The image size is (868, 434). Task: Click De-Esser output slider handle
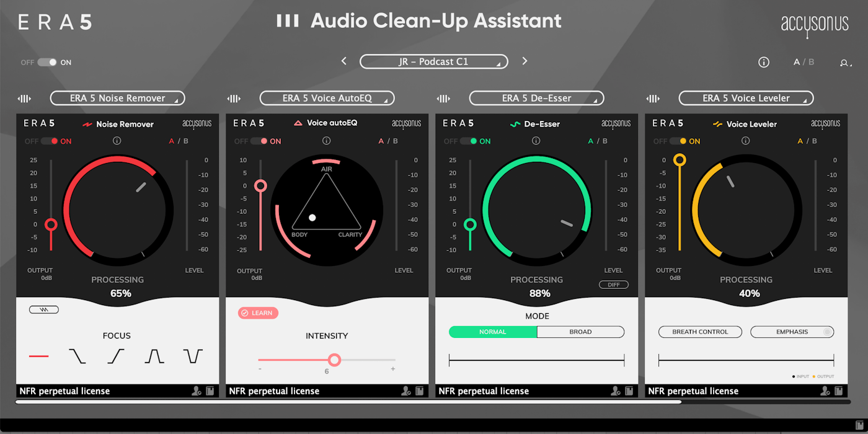[470, 224]
